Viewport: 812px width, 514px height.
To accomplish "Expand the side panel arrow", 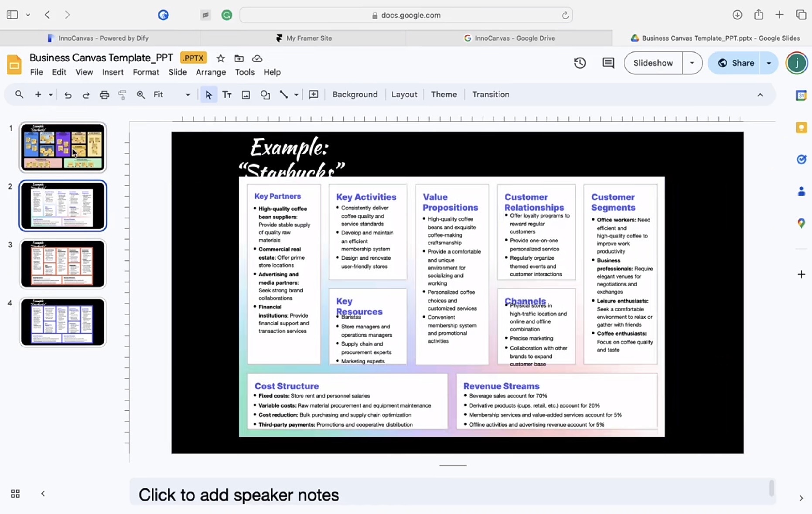I will click(x=801, y=498).
